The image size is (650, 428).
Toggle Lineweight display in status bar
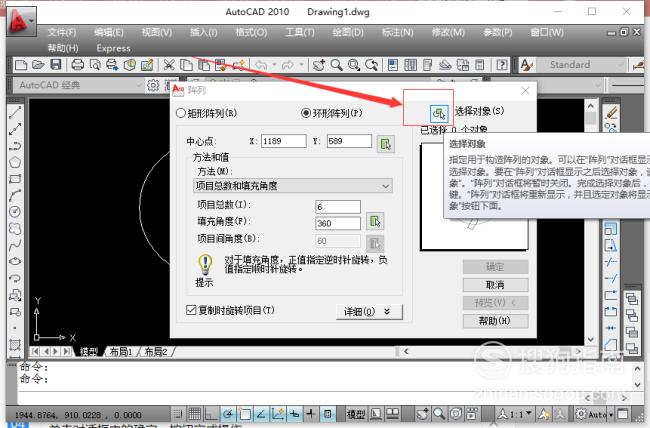pos(311,413)
